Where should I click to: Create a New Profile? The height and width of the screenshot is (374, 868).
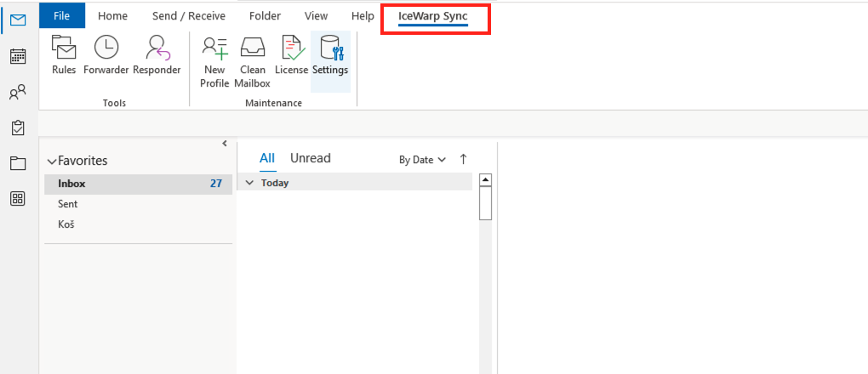pyautogui.click(x=214, y=62)
